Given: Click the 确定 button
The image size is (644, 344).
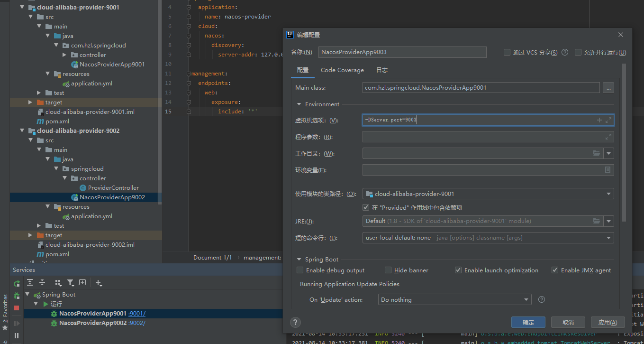Looking at the screenshot, I should [x=528, y=322].
